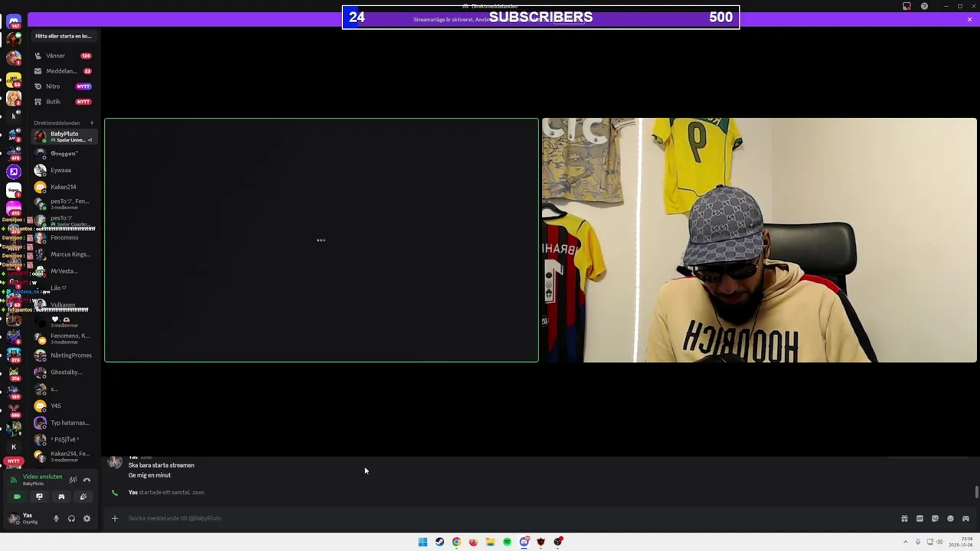Open user settings gear
Viewport: 980px width, 551px height.
click(x=87, y=519)
